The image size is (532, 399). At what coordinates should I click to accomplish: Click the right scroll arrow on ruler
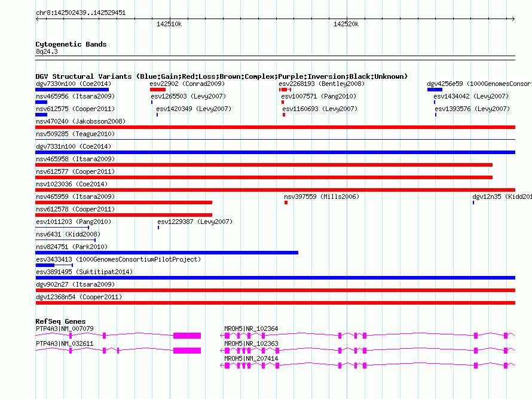513,19
